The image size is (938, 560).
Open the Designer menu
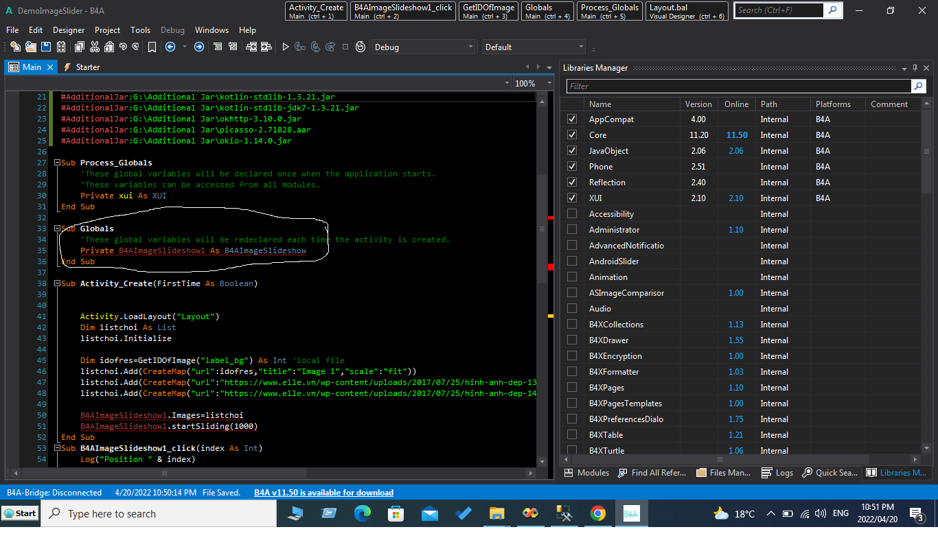pos(69,30)
